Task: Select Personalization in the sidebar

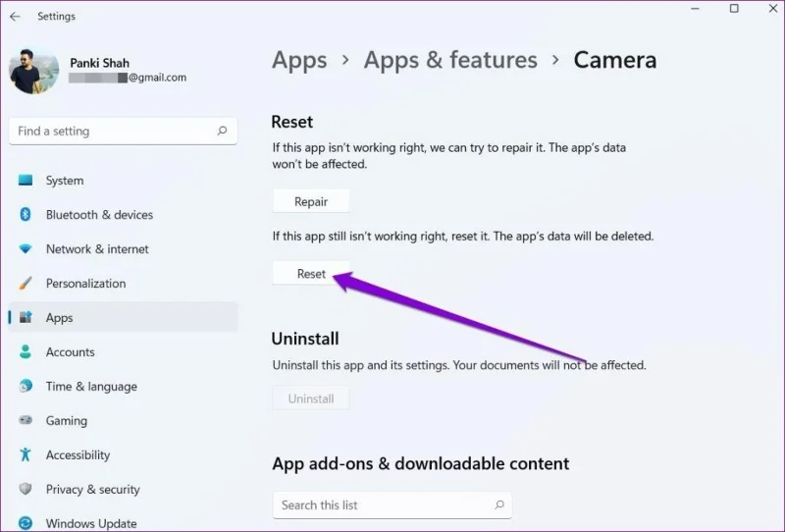Action: (124, 283)
